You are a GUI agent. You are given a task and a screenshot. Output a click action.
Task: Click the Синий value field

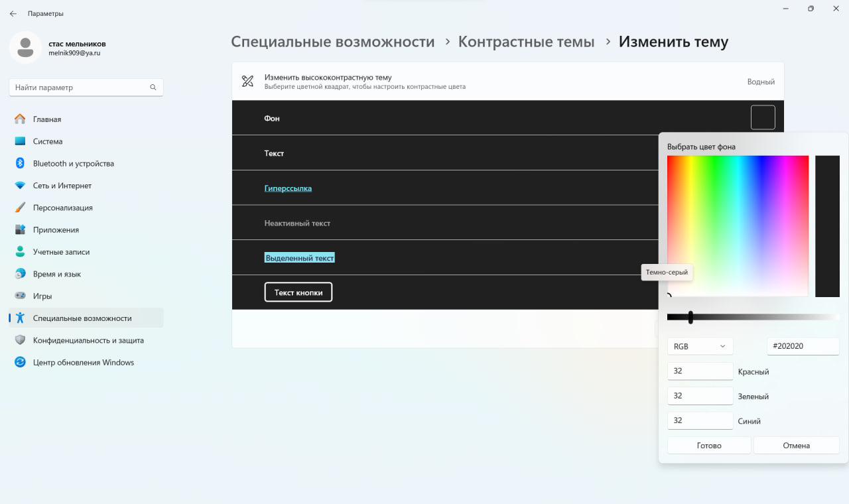[700, 420]
